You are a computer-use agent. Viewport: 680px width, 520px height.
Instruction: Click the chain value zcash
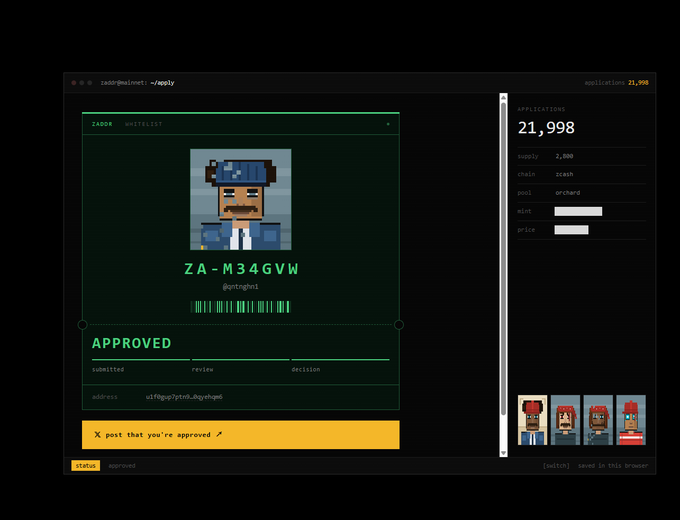564,174
